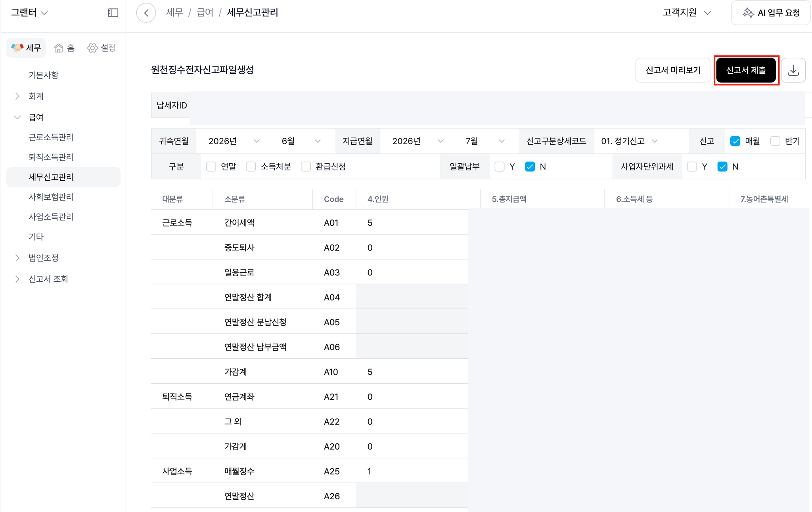Screen dimensions: 812x512
Task: Check 사업자단위과세 Y checkbox
Action: (692, 166)
